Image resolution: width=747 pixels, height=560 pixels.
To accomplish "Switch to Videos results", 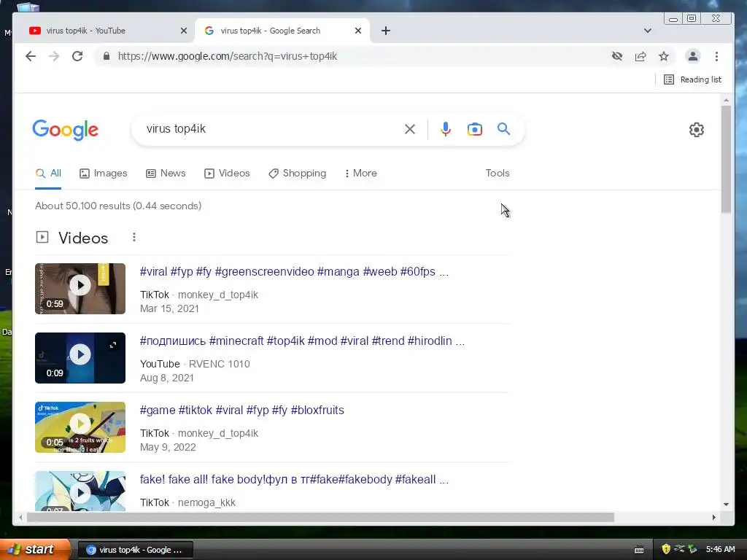I will [x=227, y=174].
